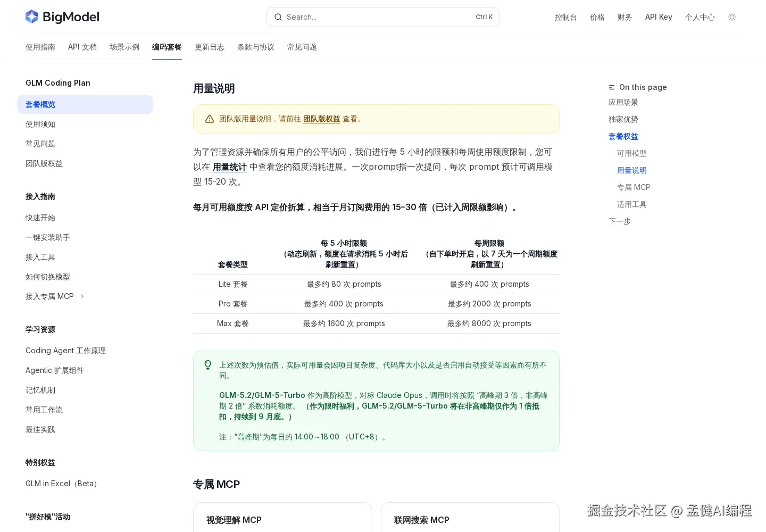The image size is (766, 532).
Task: Click the 用量统计 link in paragraph
Action: pos(230,167)
